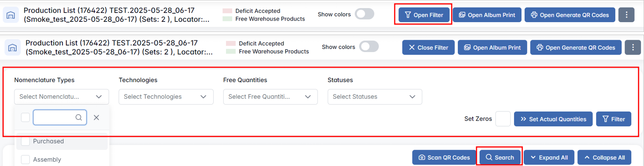
Task: Click magnifier icon in nomenclature search box
Action: click(x=79, y=117)
